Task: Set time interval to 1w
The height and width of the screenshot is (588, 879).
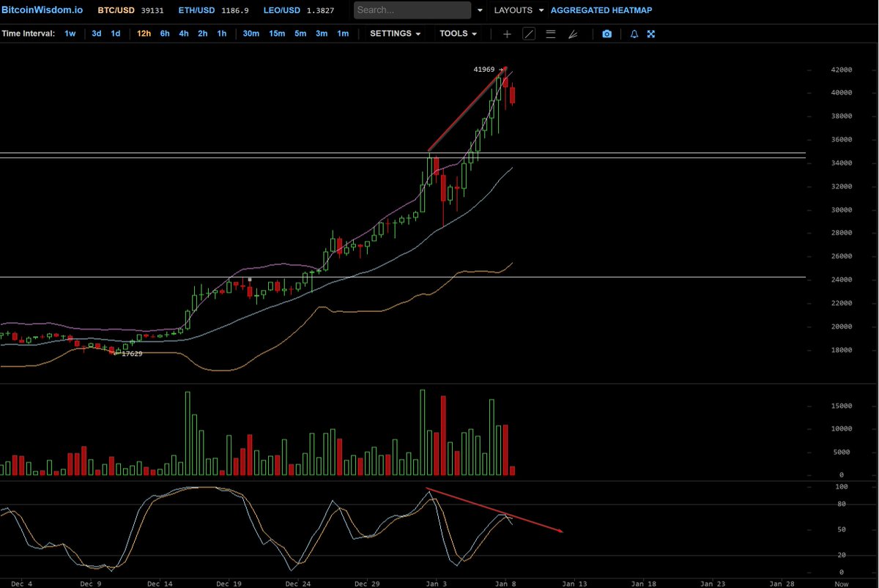Action: click(70, 34)
